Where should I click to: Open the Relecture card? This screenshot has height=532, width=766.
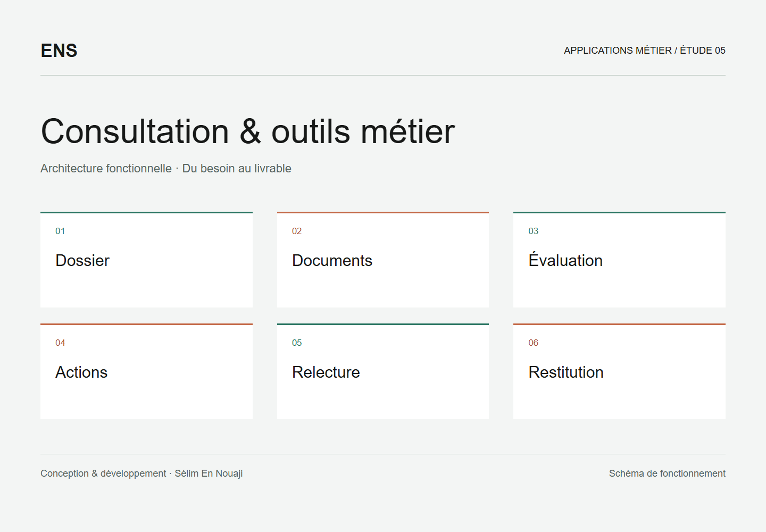pyautogui.click(x=383, y=371)
